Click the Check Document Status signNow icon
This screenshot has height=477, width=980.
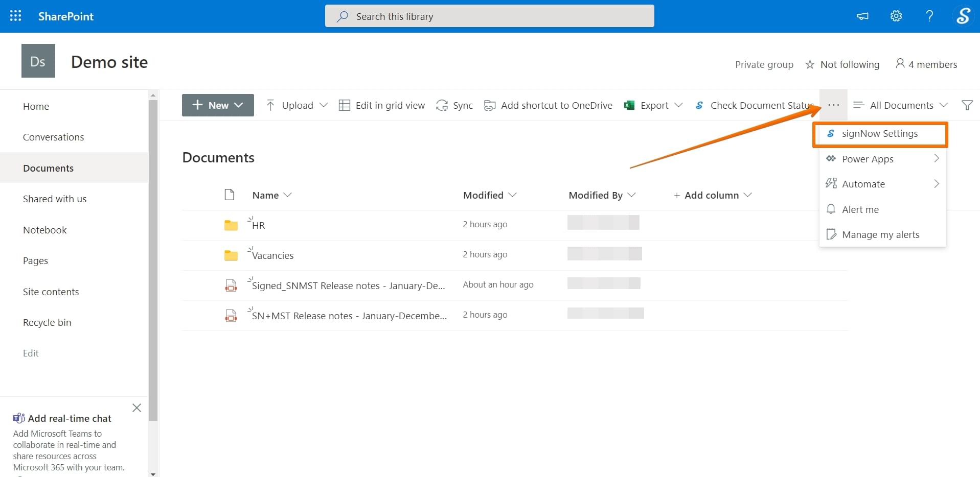(699, 105)
